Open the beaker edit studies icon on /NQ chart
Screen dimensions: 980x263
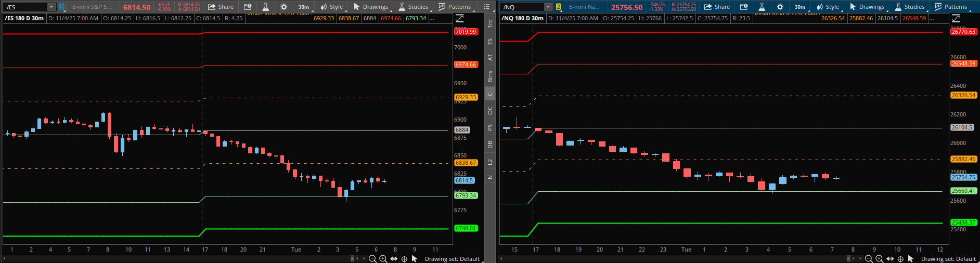pyautogui.click(x=762, y=7)
